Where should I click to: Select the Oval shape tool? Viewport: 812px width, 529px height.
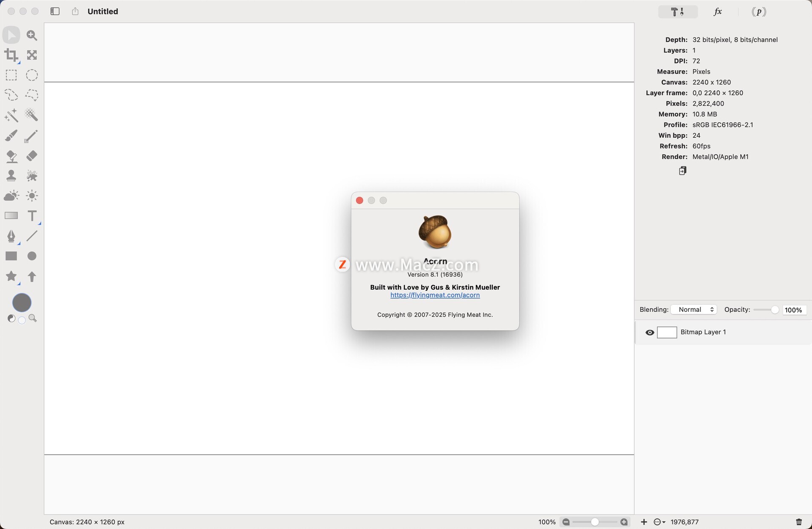coord(32,256)
